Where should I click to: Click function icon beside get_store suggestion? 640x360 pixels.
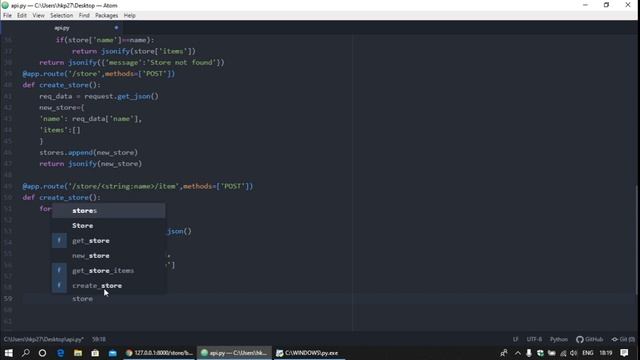[59, 240]
